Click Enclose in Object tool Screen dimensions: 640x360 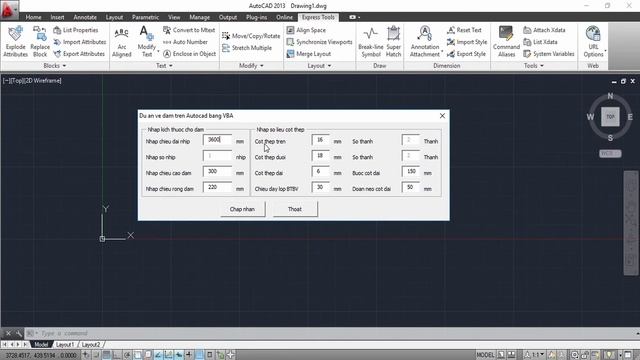click(x=189, y=53)
